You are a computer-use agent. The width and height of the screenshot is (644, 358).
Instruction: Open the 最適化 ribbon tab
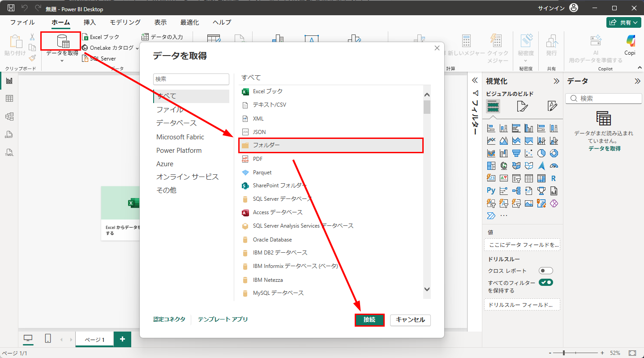(x=190, y=22)
